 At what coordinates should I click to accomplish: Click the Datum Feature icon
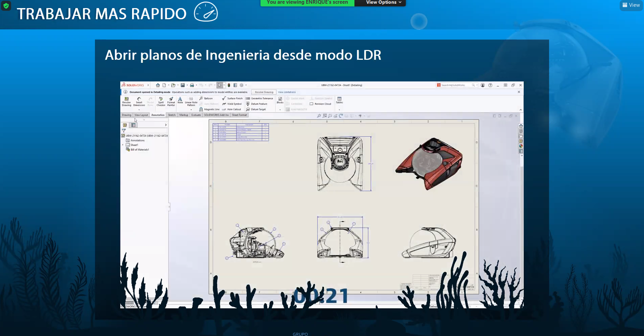click(x=248, y=104)
